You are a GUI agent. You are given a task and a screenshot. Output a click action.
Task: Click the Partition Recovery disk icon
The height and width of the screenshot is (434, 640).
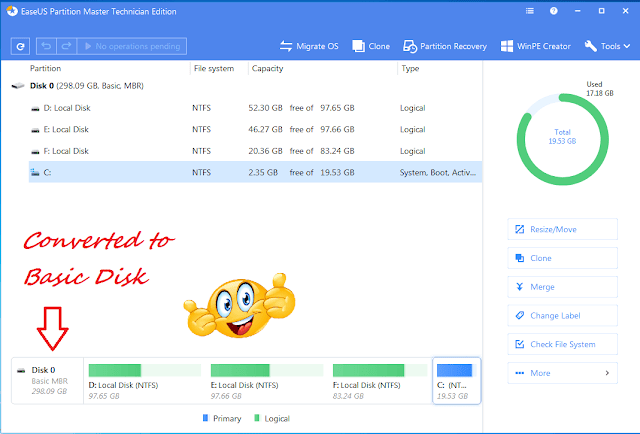click(410, 47)
